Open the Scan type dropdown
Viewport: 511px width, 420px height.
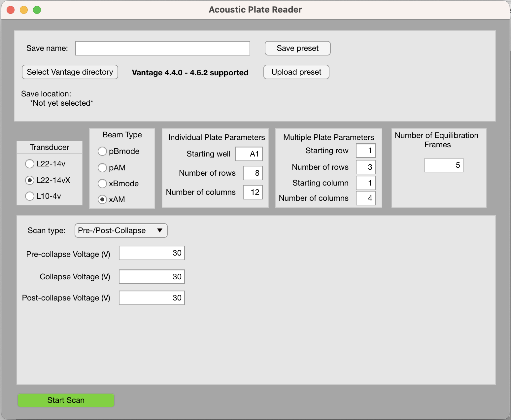point(121,230)
